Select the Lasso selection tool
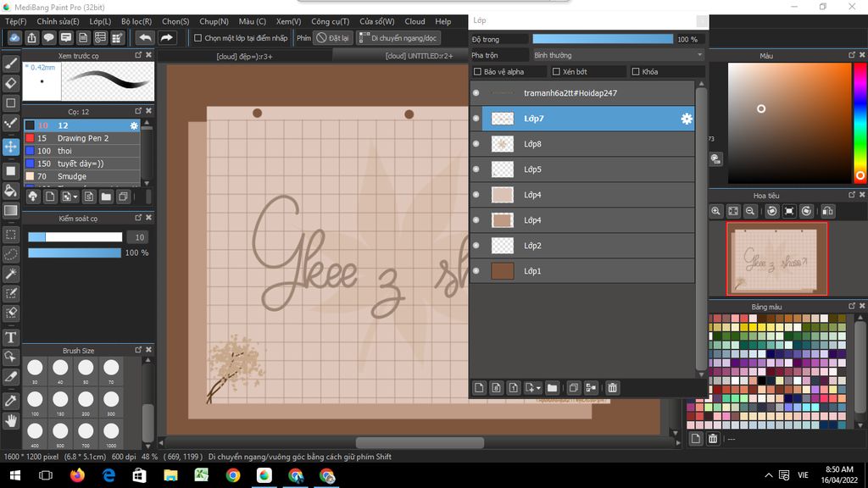Image resolution: width=868 pixels, height=488 pixels. click(x=10, y=254)
